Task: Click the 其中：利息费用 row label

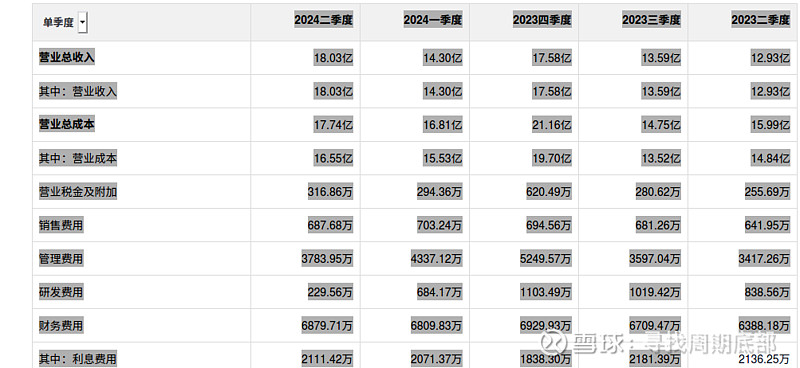Action: 78,359
